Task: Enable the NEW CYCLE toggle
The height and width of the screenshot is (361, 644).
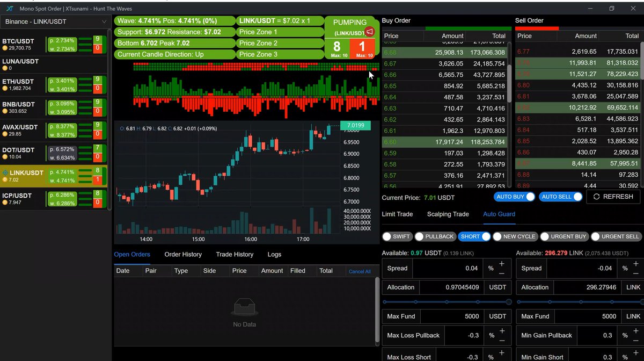Action: [x=515, y=236]
